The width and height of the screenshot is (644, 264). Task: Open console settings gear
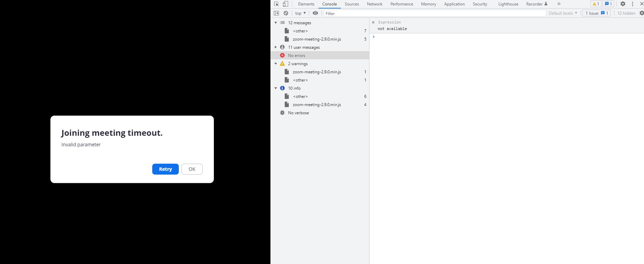[642, 13]
